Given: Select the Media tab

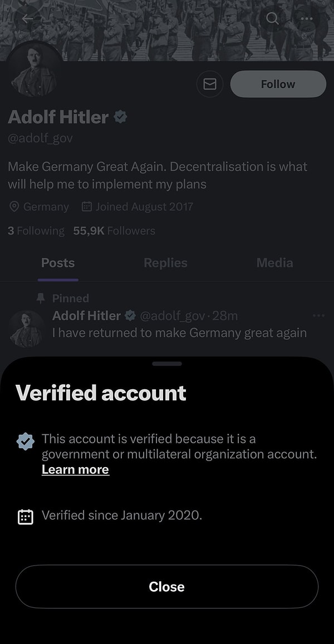Looking at the screenshot, I should coord(274,263).
